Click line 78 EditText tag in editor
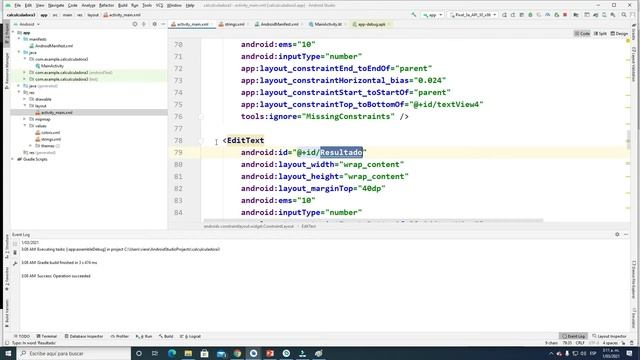 click(x=244, y=140)
